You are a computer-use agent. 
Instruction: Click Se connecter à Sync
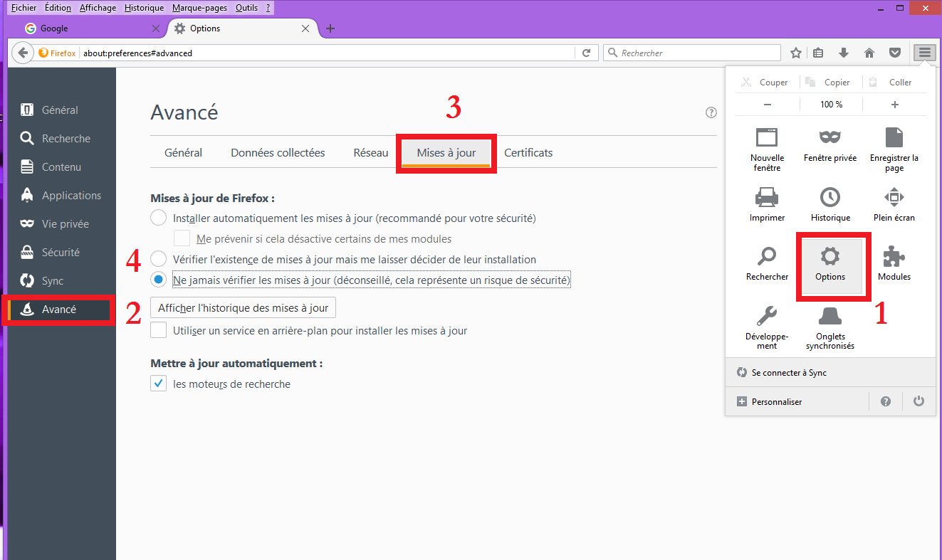830,372
